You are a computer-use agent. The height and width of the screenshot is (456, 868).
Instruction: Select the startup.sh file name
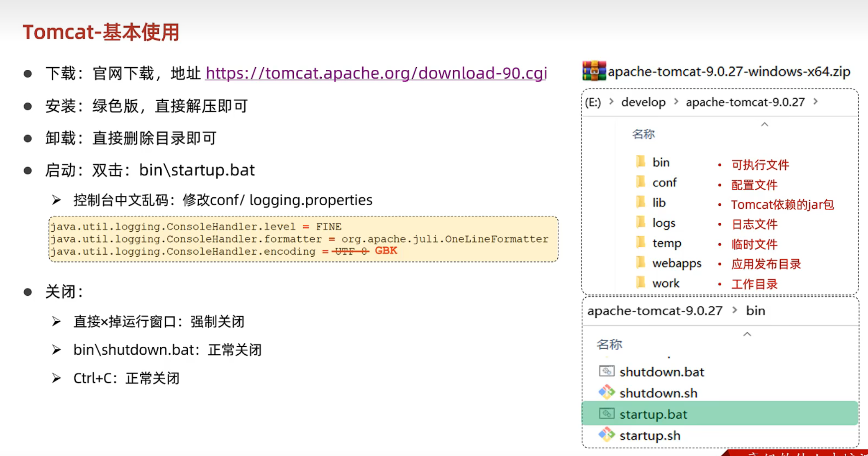tap(650, 435)
